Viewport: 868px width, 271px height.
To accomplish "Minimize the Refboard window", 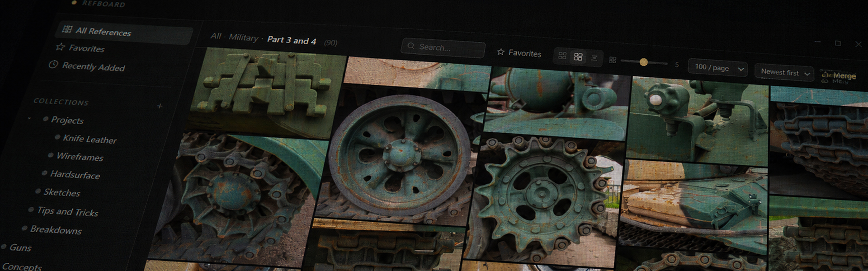I will (817, 42).
